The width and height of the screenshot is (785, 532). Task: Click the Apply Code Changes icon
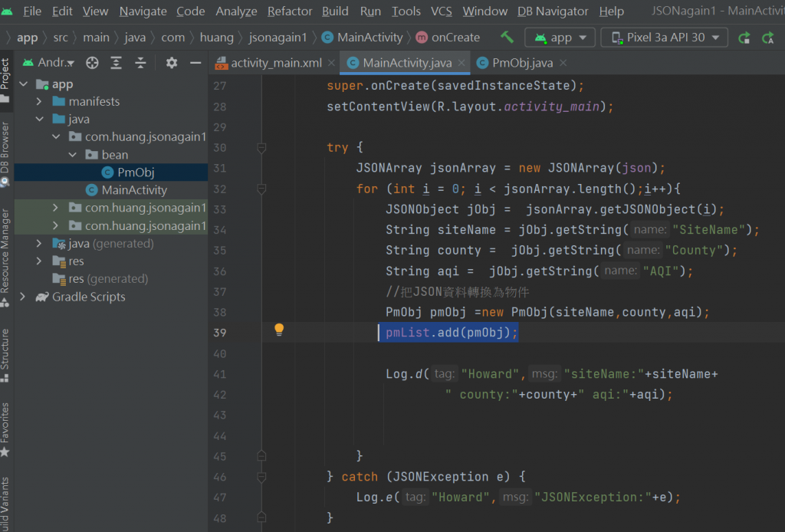click(768, 38)
